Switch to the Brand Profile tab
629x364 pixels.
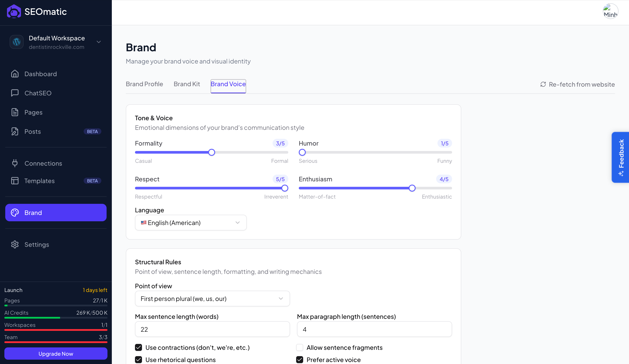(x=144, y=84)
